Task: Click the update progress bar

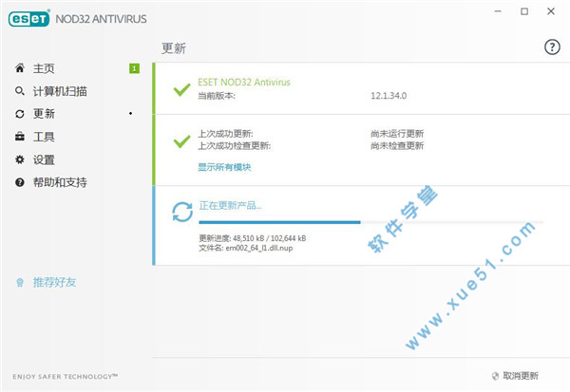Action: click(x=371, y=222)
